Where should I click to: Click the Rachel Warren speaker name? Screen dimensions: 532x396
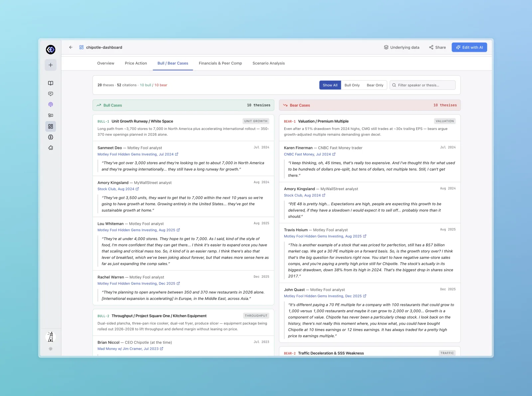tap(111, 277)
